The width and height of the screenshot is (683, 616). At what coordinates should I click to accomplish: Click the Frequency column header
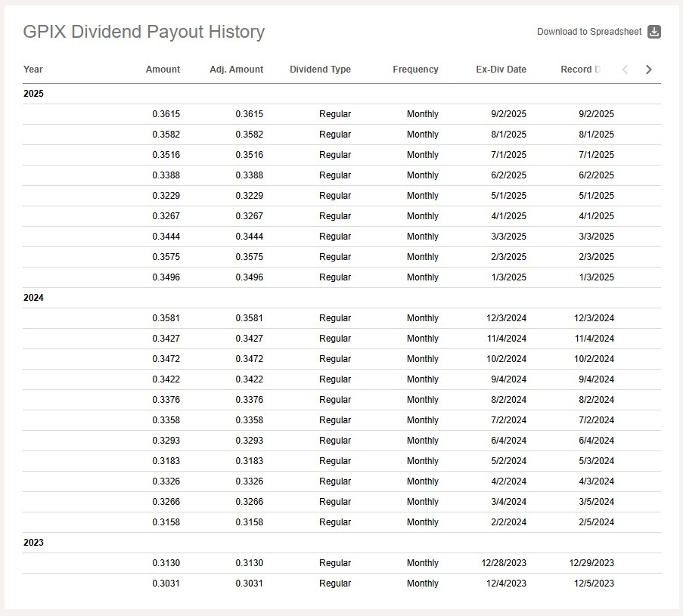click(x=415, y=70)
